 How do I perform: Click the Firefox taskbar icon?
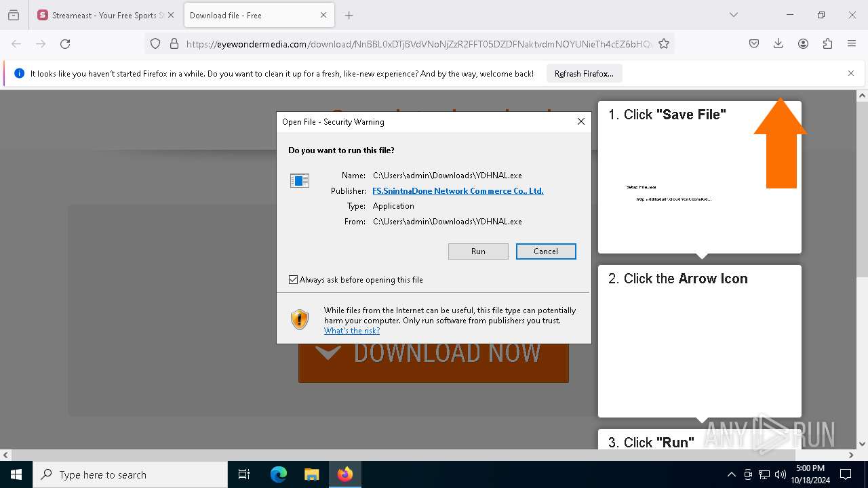tap(344, 474)
